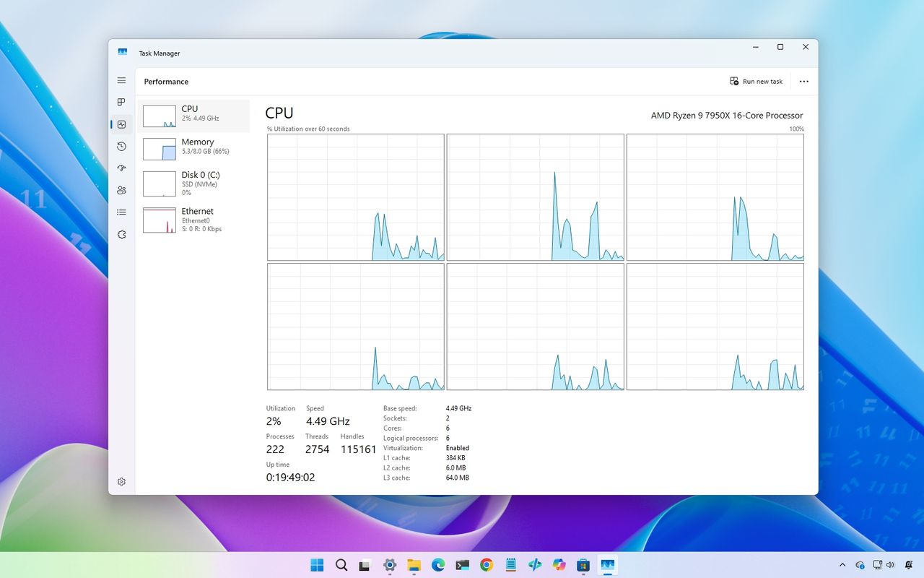Image resolution: width=924 pixels, height=578 pixels.
Task: Click the Ethernet mini graph thumbnail
Action: click(x=160, y=220)
